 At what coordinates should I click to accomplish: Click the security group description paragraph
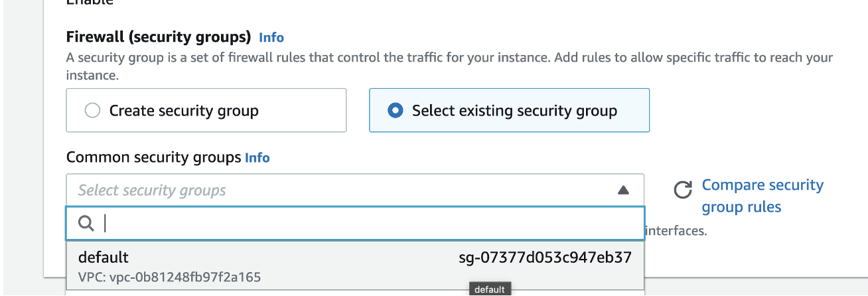pyautogui.click(x=449, y=66)
